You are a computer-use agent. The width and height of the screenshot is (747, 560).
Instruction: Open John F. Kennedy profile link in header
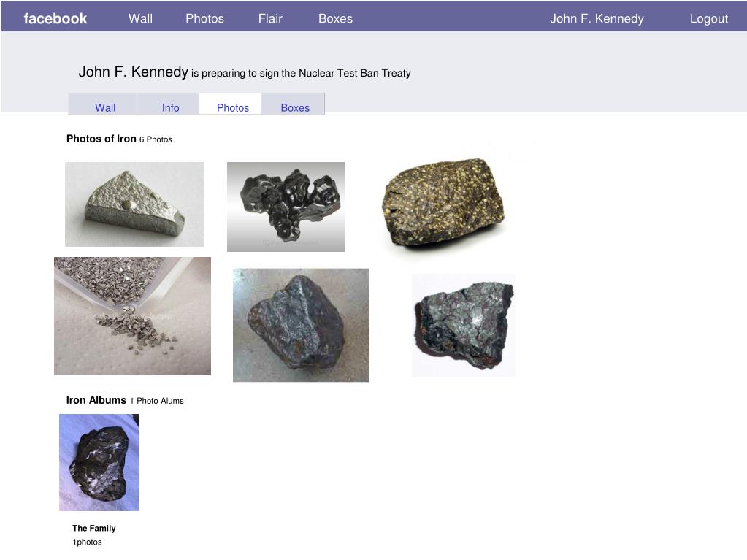point(597,18)
